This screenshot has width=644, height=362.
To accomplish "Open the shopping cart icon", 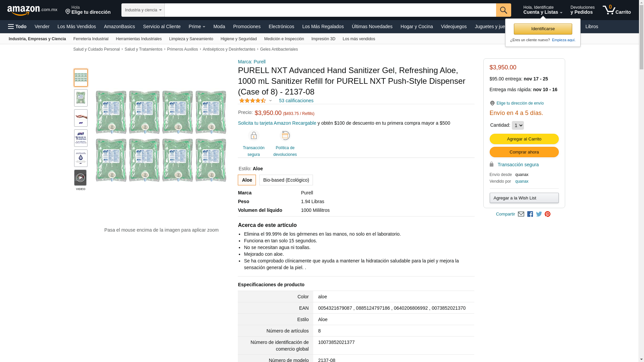I will [x=616, y=10].
